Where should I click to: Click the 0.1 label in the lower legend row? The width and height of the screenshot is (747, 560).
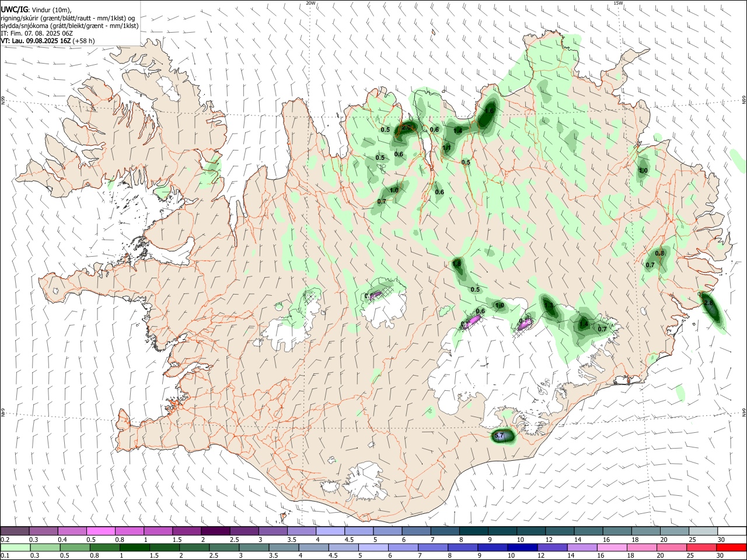(x=5, y=556)
